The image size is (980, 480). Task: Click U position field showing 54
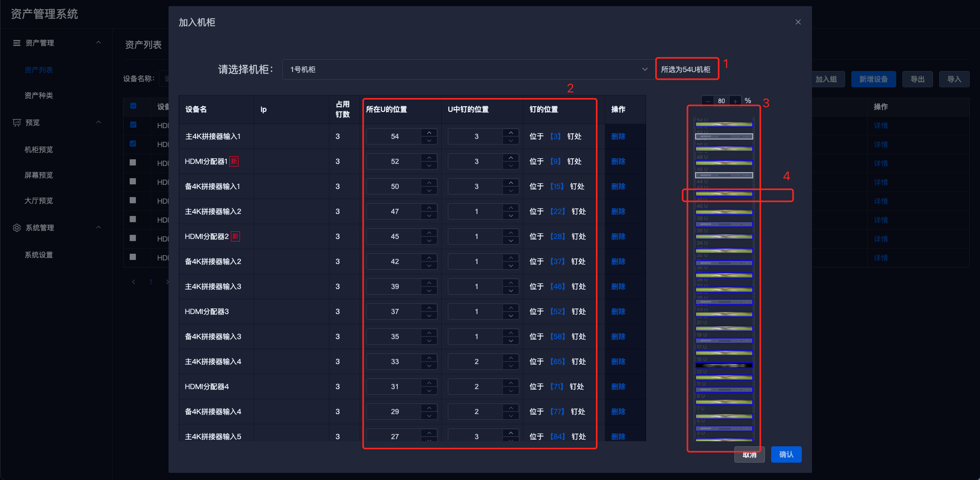click(x=394, y=136)
